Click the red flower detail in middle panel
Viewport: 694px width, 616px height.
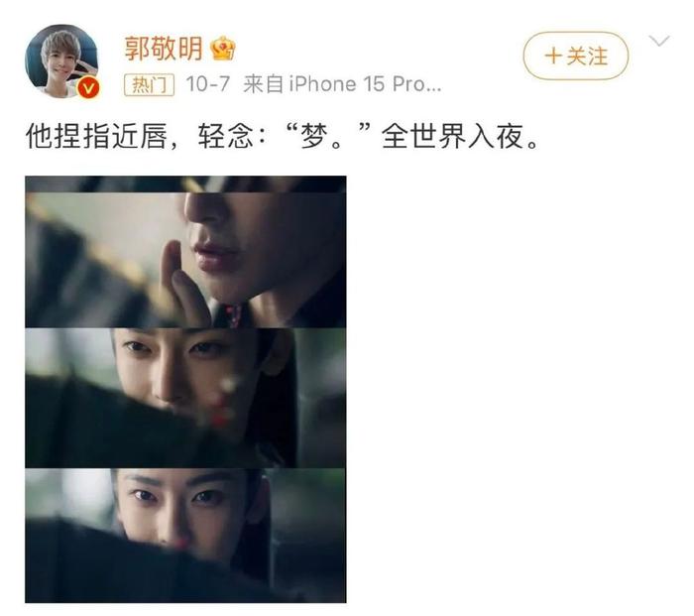tap(221, 410)
